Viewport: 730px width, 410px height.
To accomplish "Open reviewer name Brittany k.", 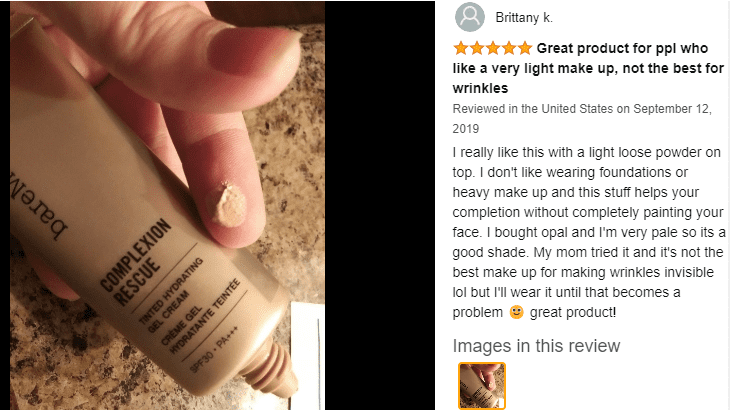I will 524,18.
